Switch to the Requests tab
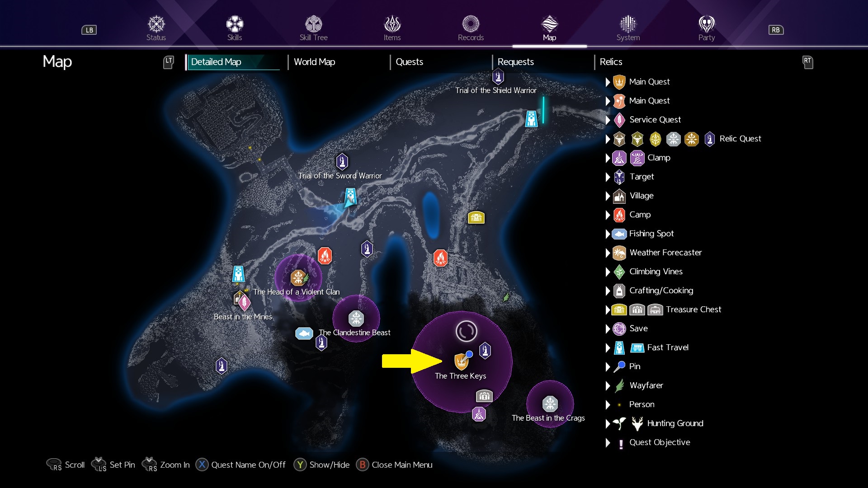868x488 pixels. [x=515, y=62]
